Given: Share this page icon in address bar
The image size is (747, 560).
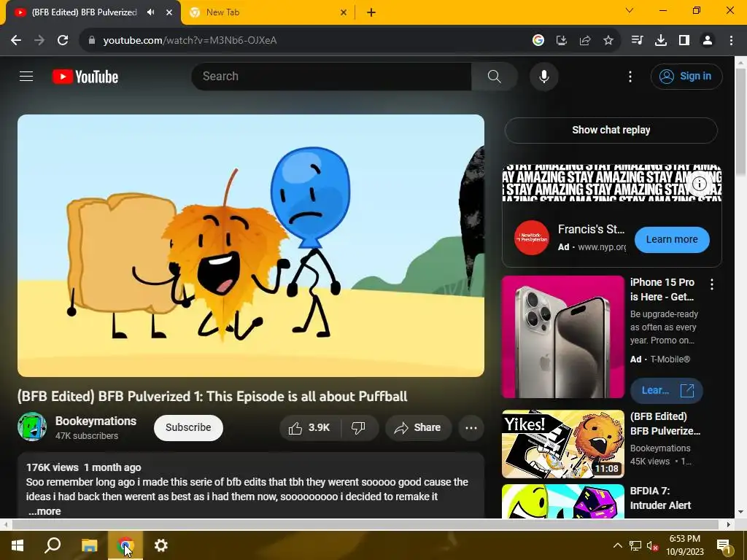Looking at the screenshot, I should (x=585, y=40).
